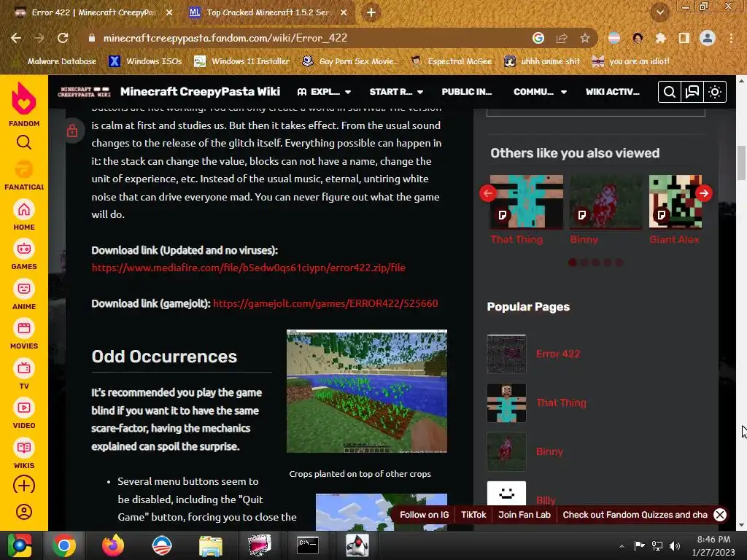Image resolution: width=747 pixels, height=560 pixels.
Task: Open Malware Database bookmark
Action: pyautogui.click(x=56, y=61)
